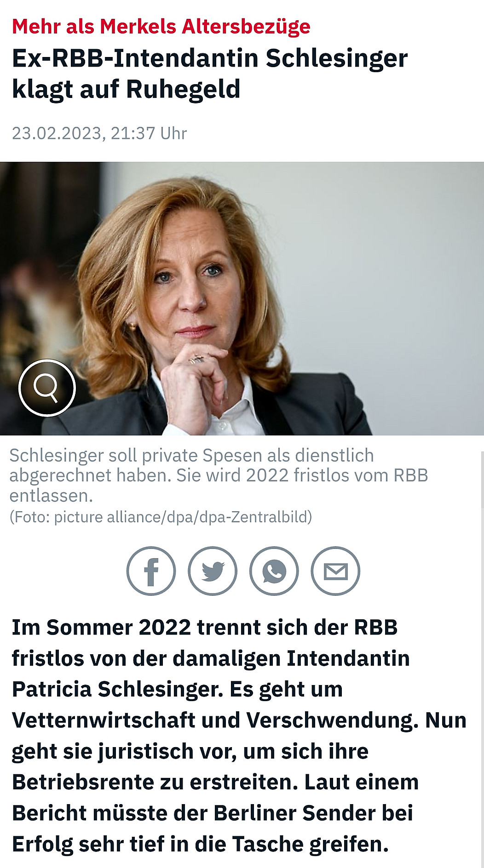Share the article via Twitter icon
The width and height of the screenshot is (484, 868).
(x=213, y=571)
